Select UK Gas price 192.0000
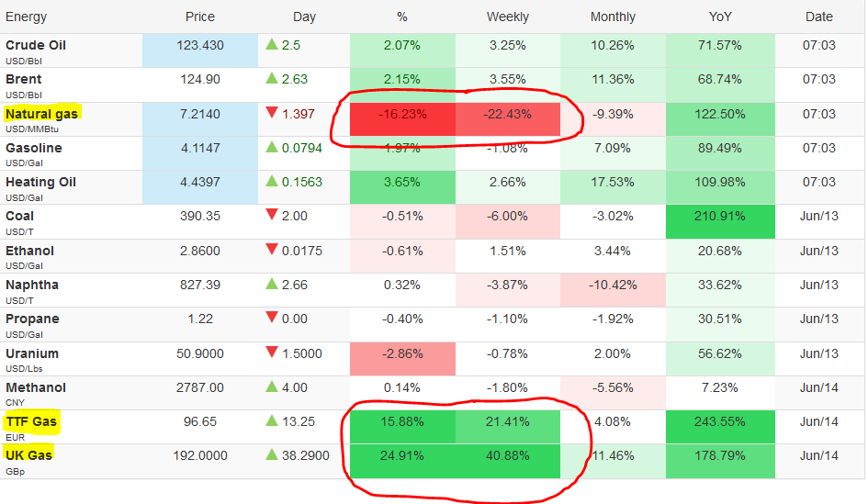868x504 pixels. click(200, 455)
